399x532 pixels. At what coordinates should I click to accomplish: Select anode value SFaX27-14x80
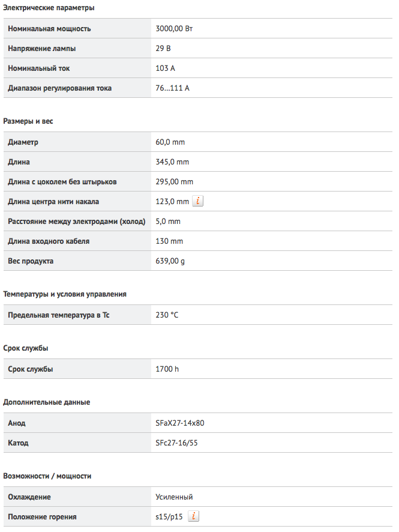point(180,423)
